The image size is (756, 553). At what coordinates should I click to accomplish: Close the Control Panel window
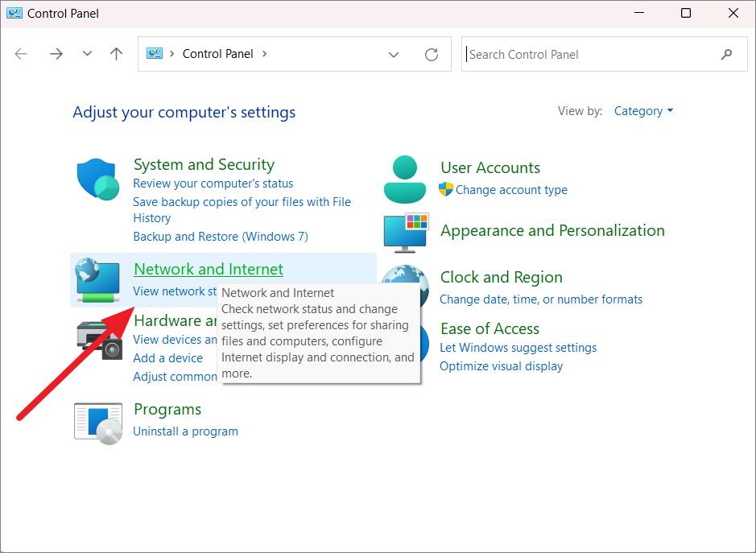point(733,13)
